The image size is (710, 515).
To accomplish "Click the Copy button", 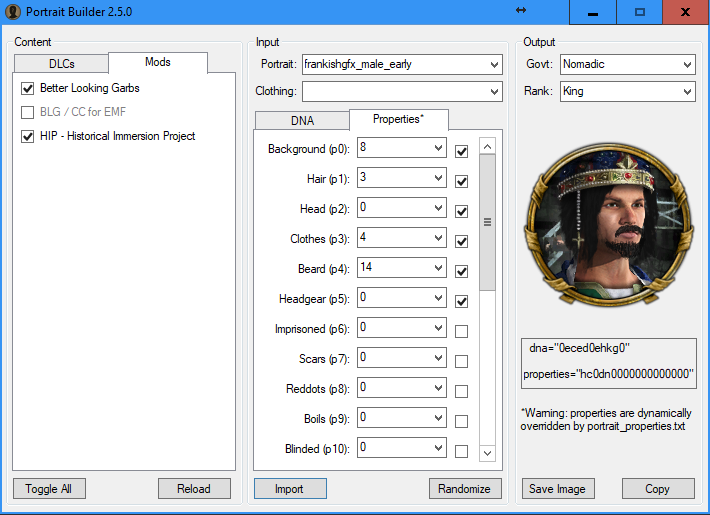I will (658, 489).
